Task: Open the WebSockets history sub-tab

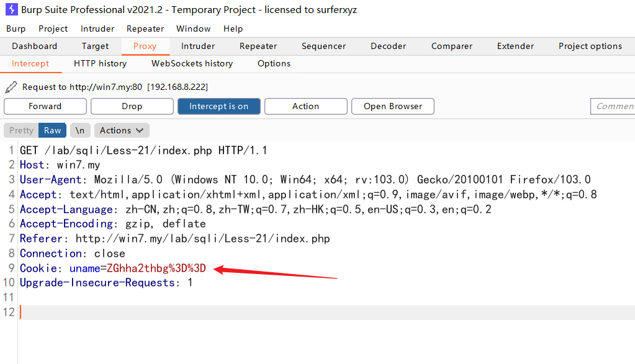Action: click(x=192, y=63)
